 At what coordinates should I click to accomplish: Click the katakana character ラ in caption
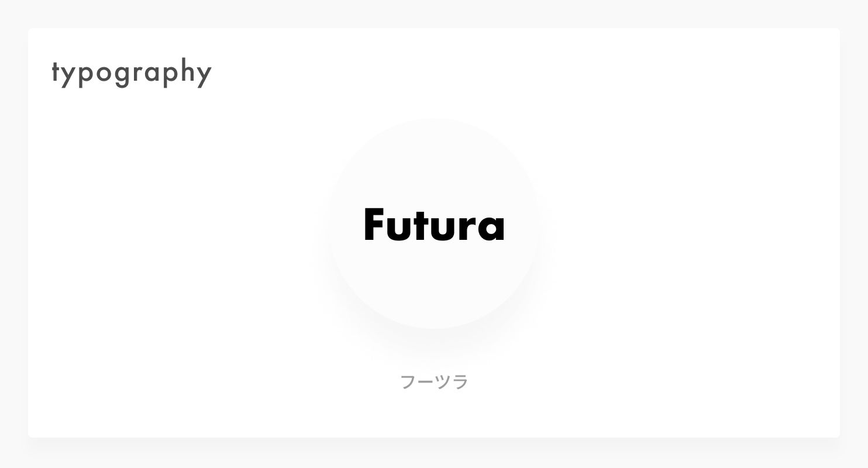(460, 382)
